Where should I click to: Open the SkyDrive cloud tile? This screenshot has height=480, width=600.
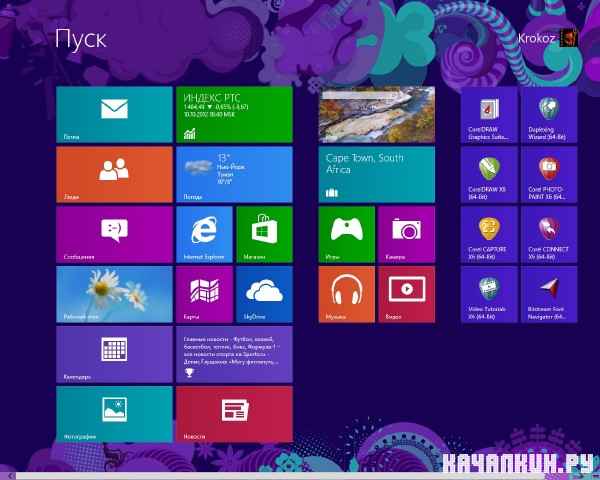point(264,294)
